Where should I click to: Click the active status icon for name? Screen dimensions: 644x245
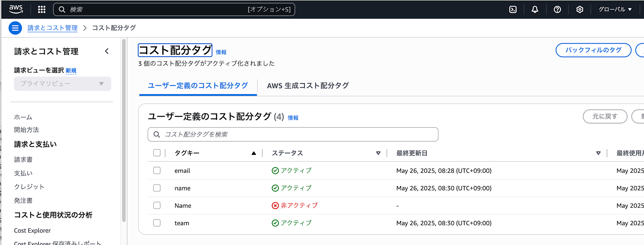point(275,188)
